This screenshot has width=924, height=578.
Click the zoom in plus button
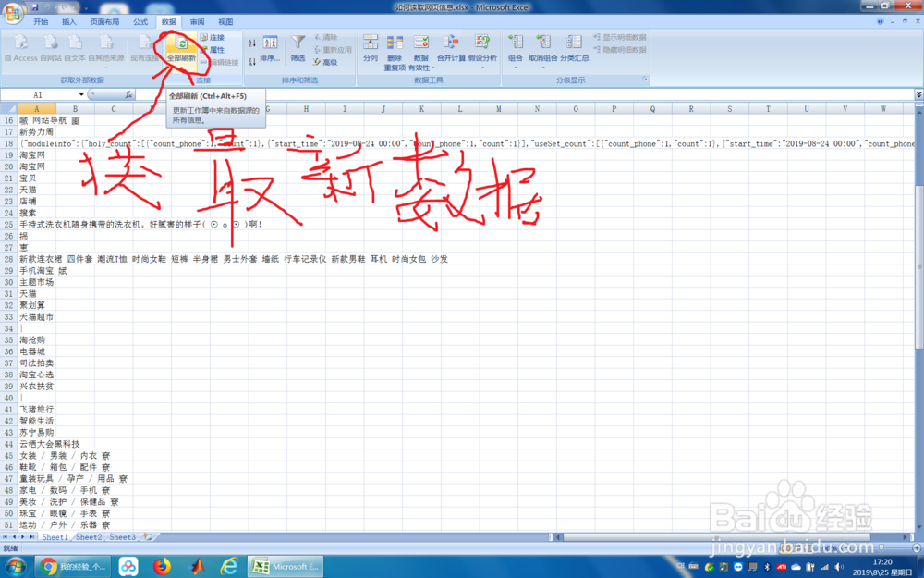(916, 548)
